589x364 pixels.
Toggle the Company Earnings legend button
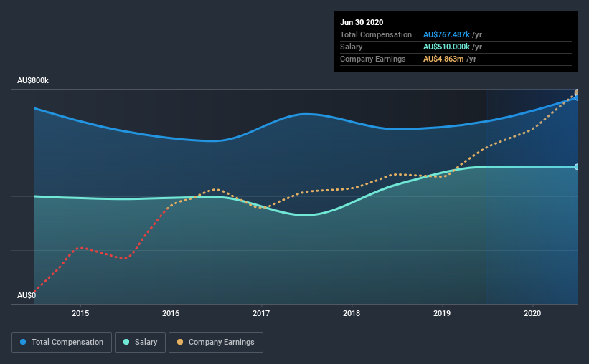pos(216,343)
